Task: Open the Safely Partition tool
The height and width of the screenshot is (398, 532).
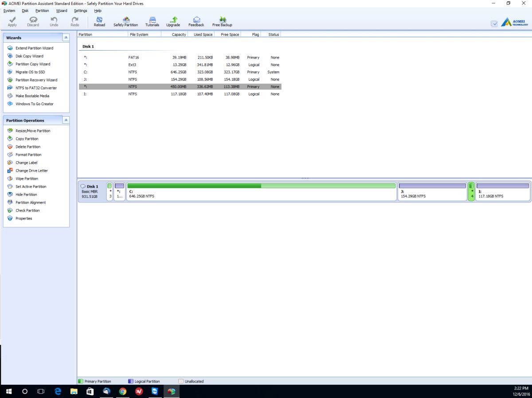Action: (x=125, y=22)
